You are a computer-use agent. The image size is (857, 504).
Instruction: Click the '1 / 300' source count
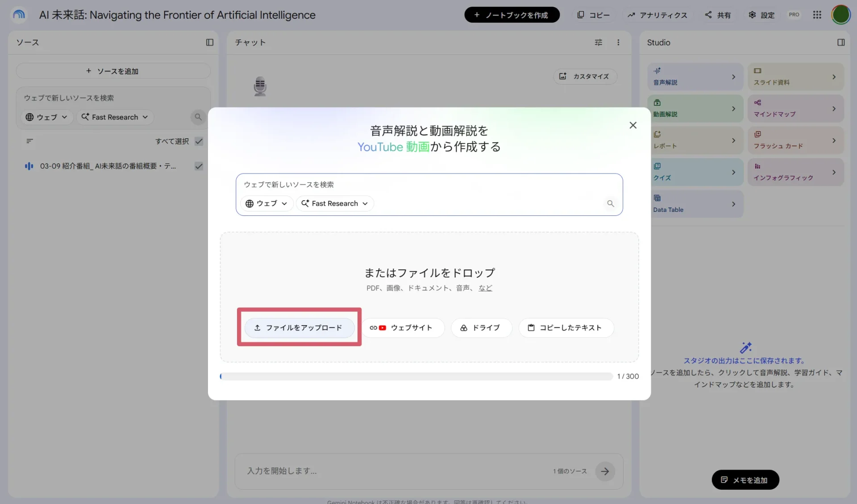(628, 376)
